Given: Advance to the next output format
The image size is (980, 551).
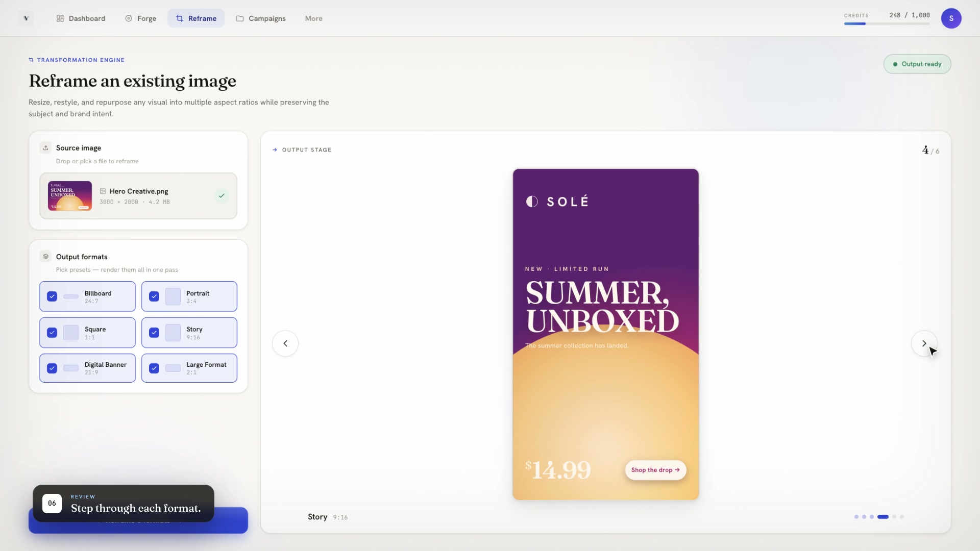Looking at the screenshot, I should pos(924,343).
